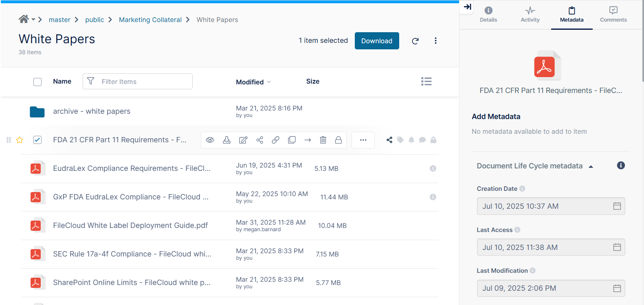This screenshot has width=644, height=305.
Task: Delete the selected file
Action: tap(323, 140)
